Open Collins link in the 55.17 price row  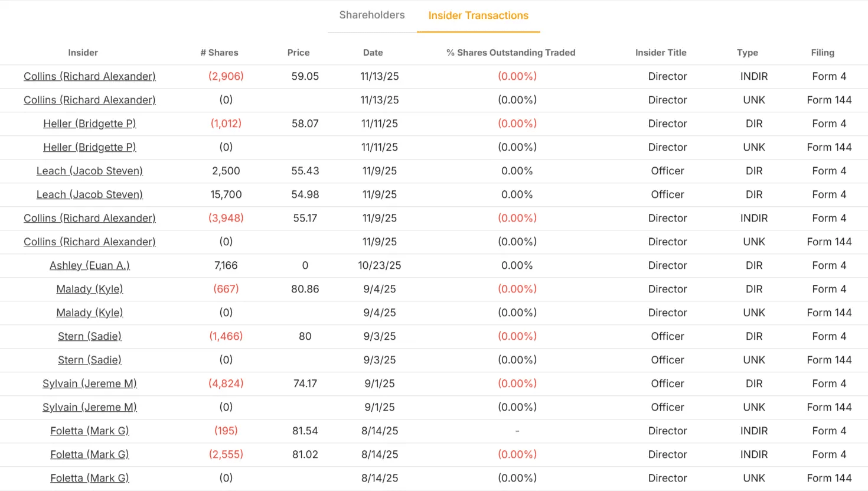[90, 218]
